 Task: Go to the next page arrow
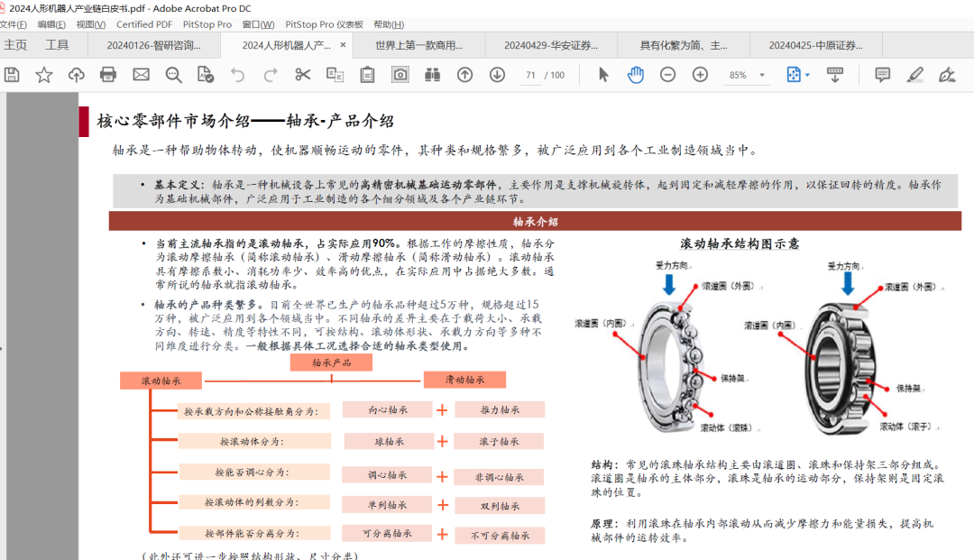click(497, 75)
